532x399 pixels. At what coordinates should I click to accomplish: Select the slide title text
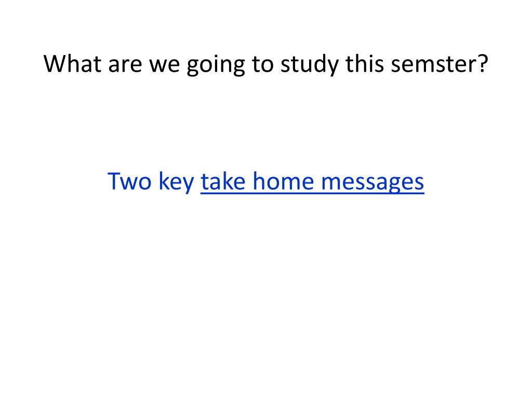[265, 64]
